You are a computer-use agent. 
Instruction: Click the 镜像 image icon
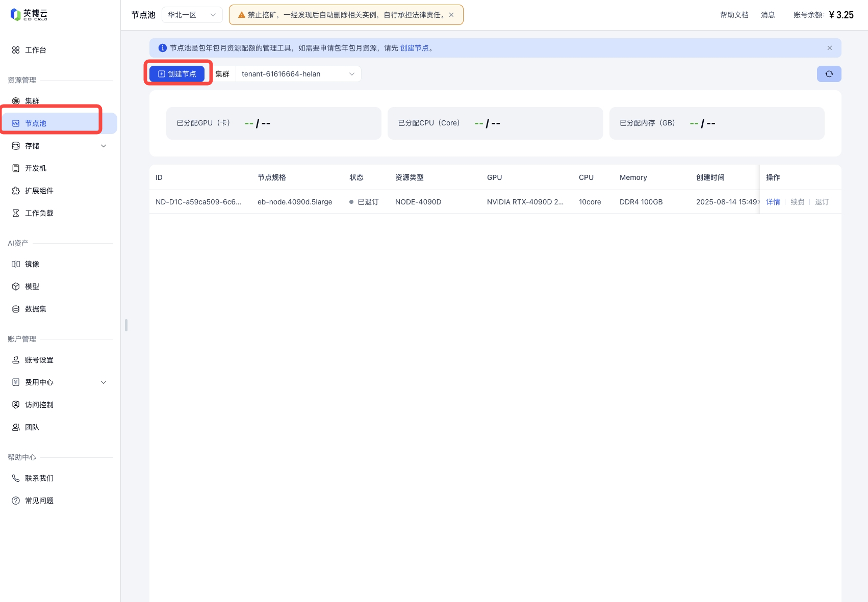coord(16,264)
